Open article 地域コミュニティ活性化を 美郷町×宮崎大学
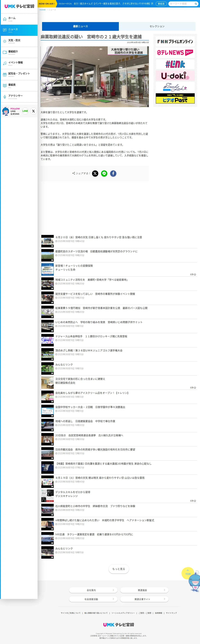Image resolution: width=200 pixels, height=644 pixels. point(92,280)
